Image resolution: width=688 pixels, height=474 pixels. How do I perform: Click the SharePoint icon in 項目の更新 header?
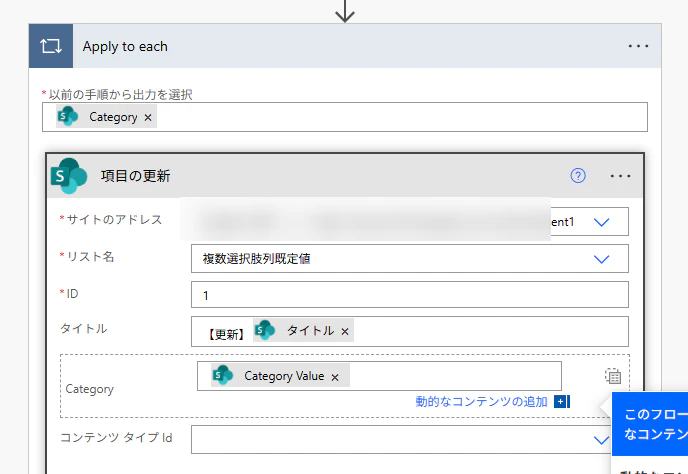(69, 176)
